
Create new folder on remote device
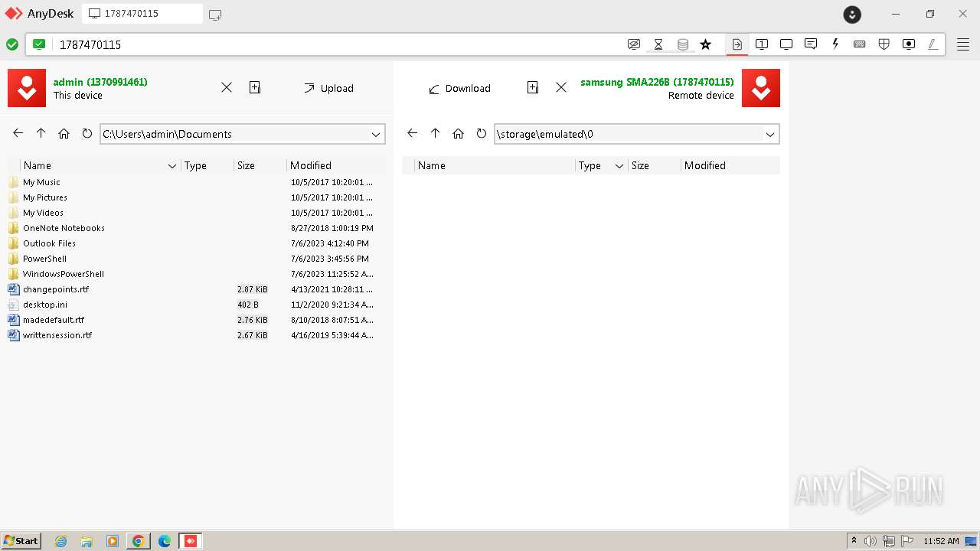[533, 87]
